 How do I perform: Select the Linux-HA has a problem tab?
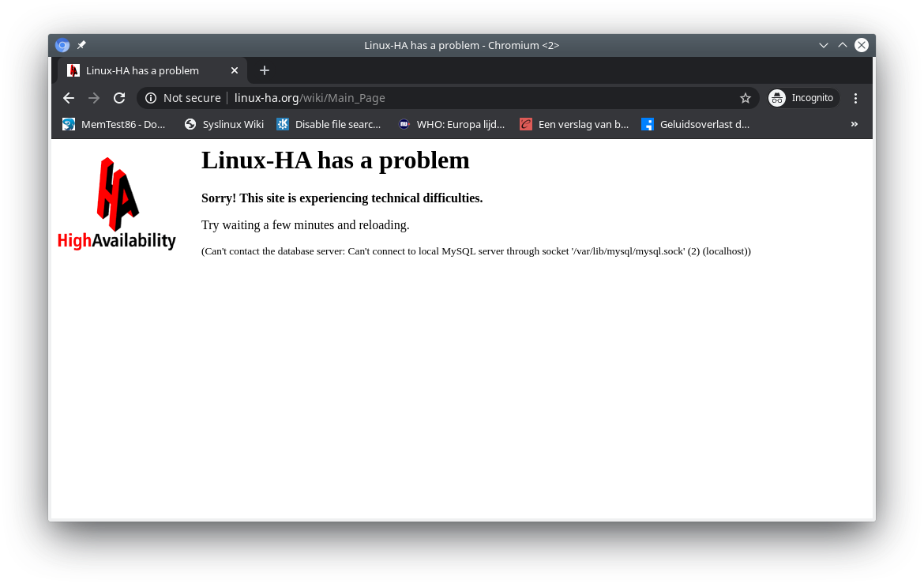coord(152,70)
